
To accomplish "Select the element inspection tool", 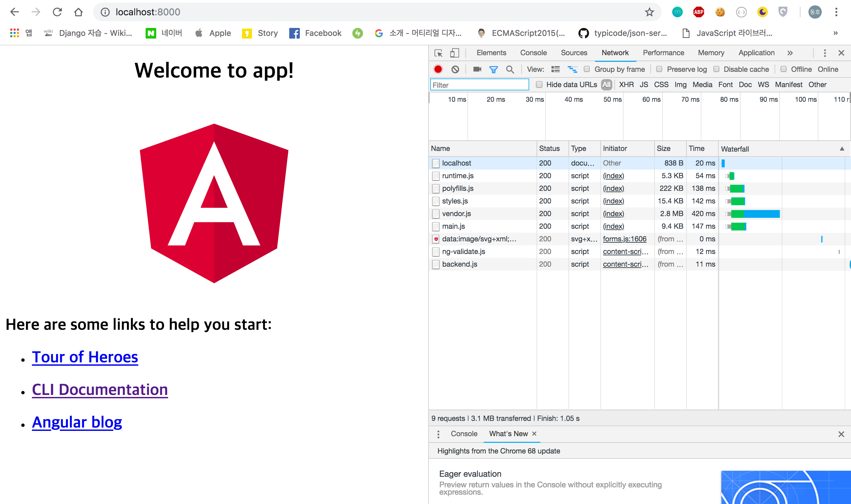I will [x=438, y=53].
